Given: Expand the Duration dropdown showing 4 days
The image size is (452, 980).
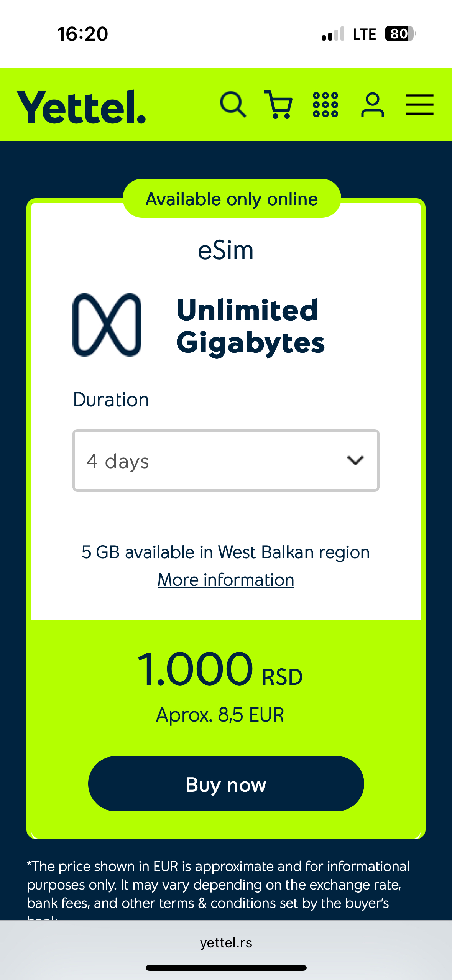Looking at the screenshot, I should (226, 460).
